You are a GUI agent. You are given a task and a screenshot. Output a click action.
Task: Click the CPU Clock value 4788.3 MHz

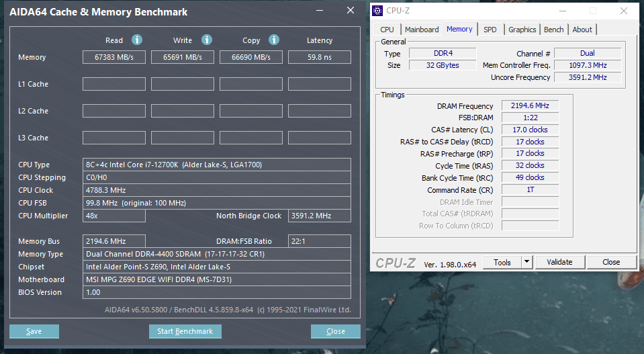(x=217, y=190)
